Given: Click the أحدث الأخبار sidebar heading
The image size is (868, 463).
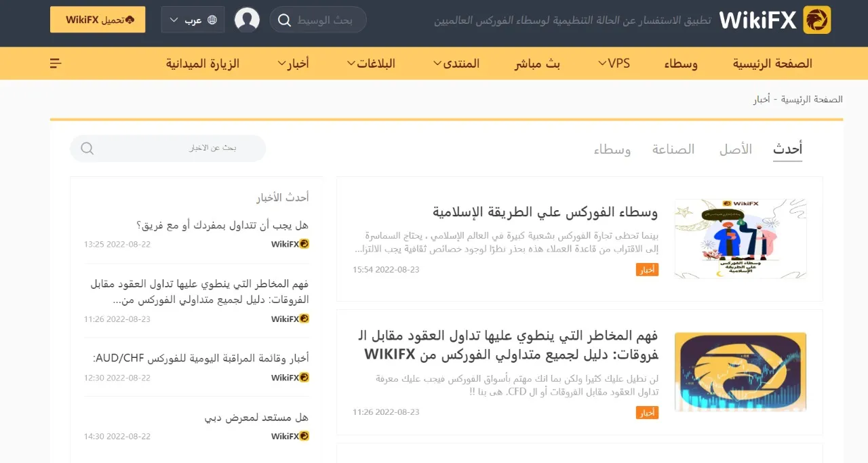Looking at the screenshot, I should click(282, 197).
